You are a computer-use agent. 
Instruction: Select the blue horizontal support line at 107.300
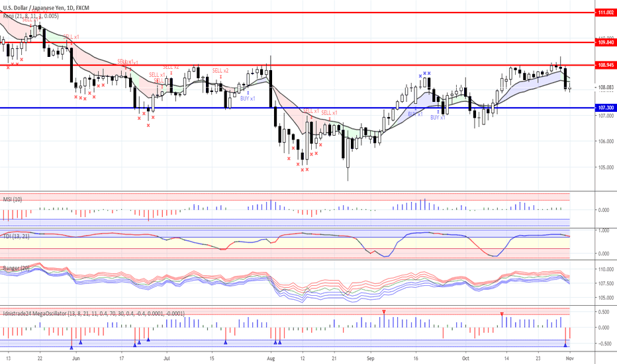pos(297,107)
